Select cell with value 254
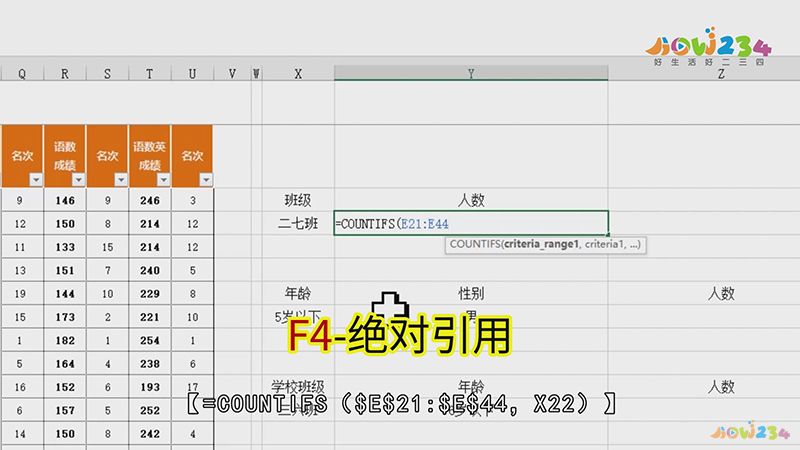The image size is (800, 450). click(x=149, y=340)
